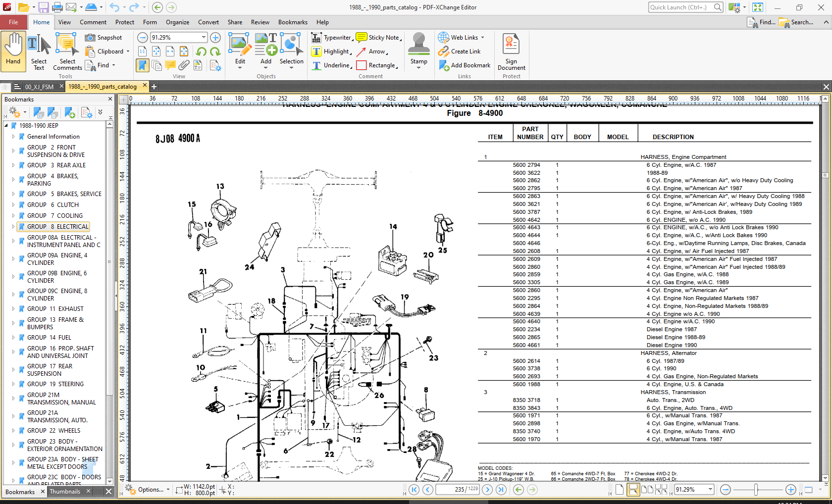The height and width of the screenshot is (504, 832).
Task: Expand GROUP 7 COOLING bookmark
Action: pos(13,216)
